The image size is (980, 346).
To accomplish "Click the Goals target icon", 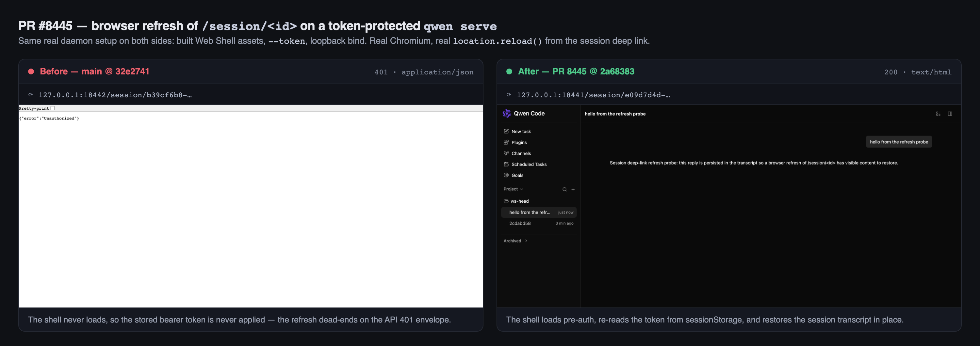I will click(506, 175).
